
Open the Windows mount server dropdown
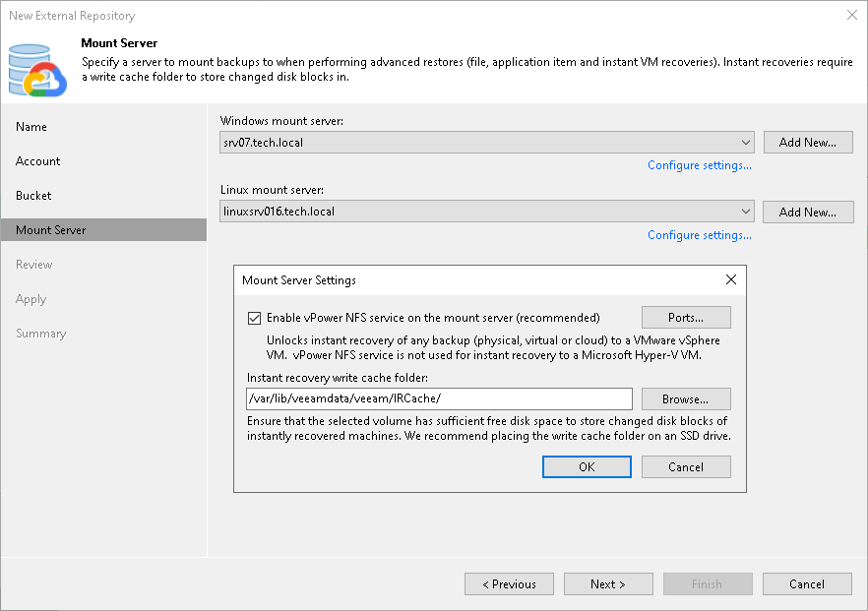click(487, 143)
